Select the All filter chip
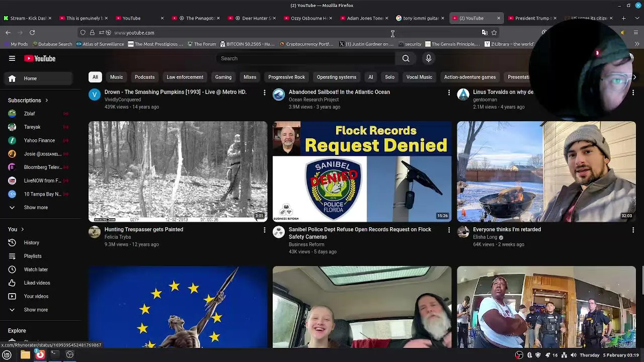The height and width of the screenshot is (362, 644). (x=95, y=77)
